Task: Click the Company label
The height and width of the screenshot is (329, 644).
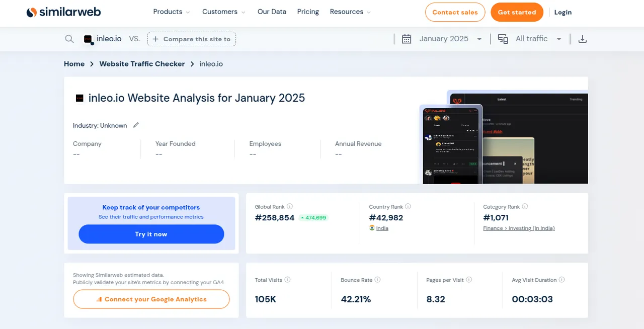Action: pos(87,143)
